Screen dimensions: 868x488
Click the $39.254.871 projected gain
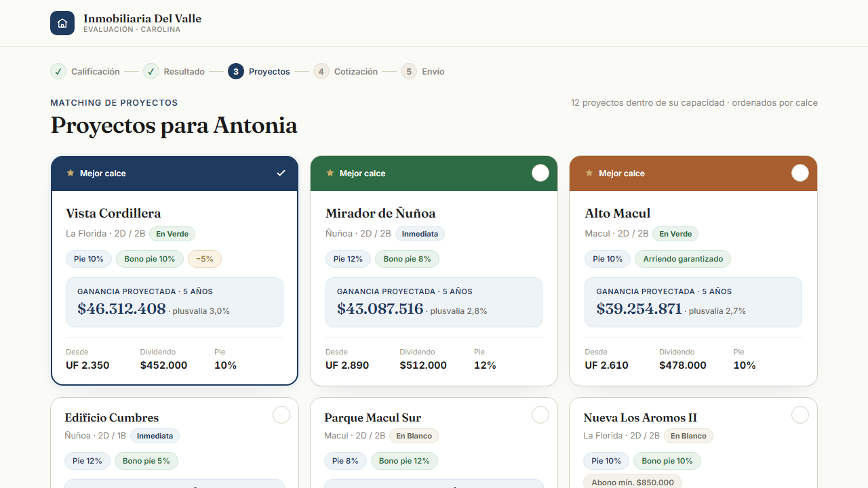point(639,309)
